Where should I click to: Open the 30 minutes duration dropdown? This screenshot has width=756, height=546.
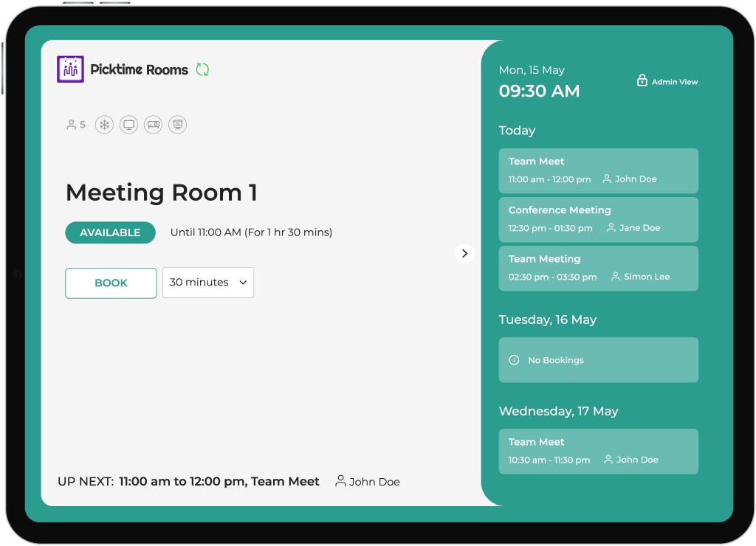tap(208, 283)
